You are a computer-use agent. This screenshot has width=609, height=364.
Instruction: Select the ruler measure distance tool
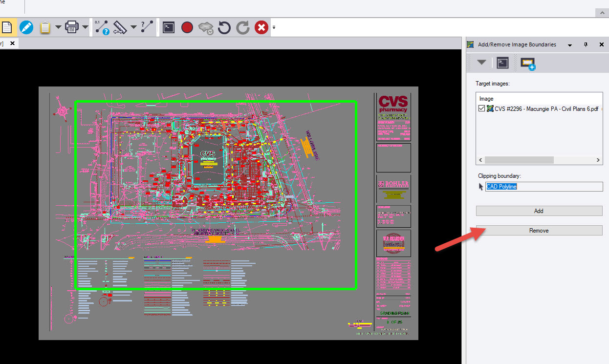click(x=120, y=27)
